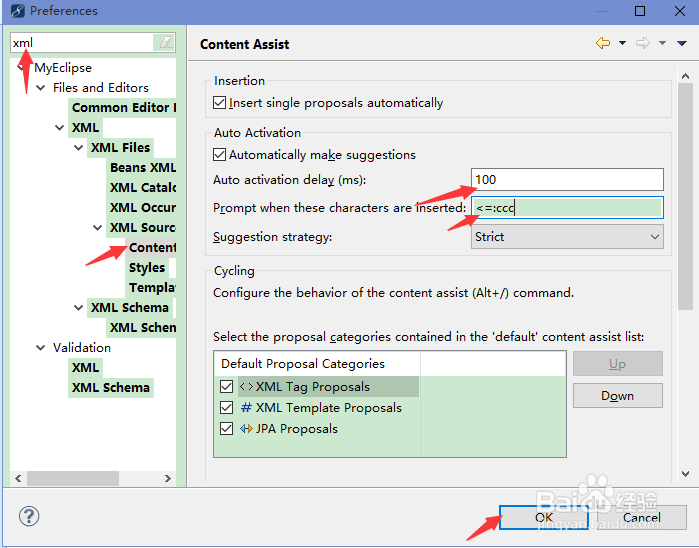Viewport: 699px width, 548px height.
Task: Collapse the Files and Editors tree node
Action: 41,88
